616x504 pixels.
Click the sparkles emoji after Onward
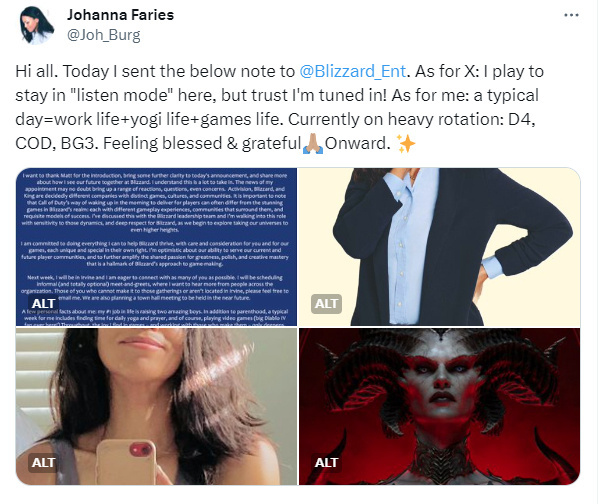tap(406, 143)
